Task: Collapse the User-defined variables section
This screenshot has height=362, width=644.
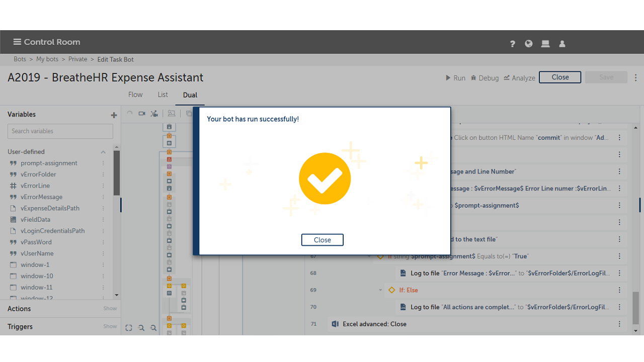Action: click(103, 152)
